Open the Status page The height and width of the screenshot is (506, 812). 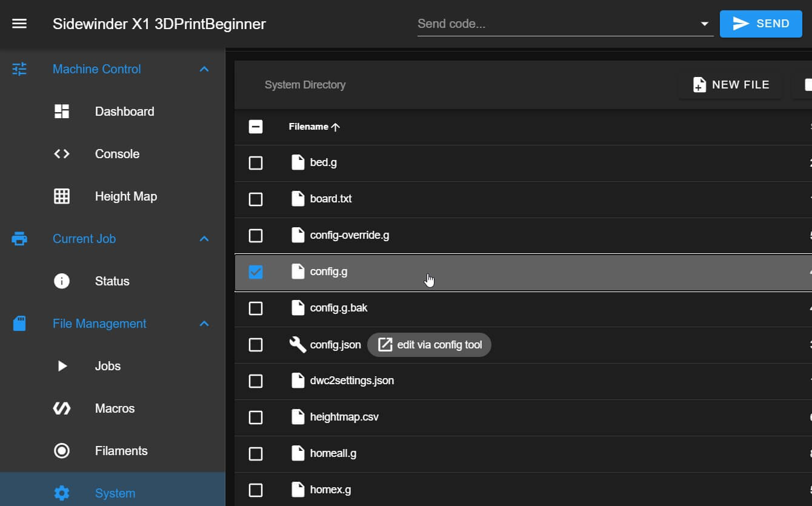113,281
